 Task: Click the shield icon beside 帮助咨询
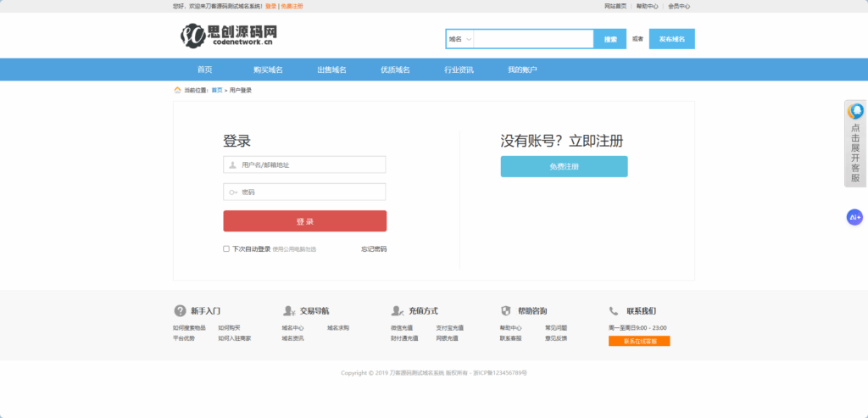click(506, 311)
